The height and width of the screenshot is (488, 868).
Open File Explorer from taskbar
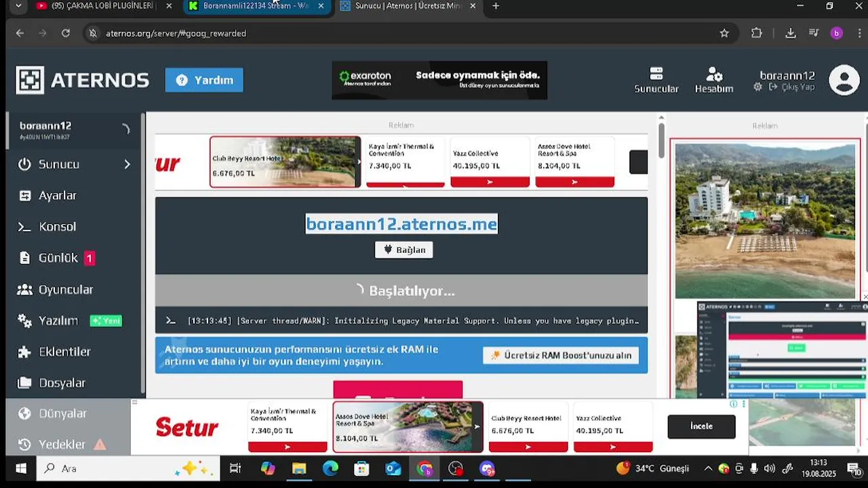click(x=299, y=468)
